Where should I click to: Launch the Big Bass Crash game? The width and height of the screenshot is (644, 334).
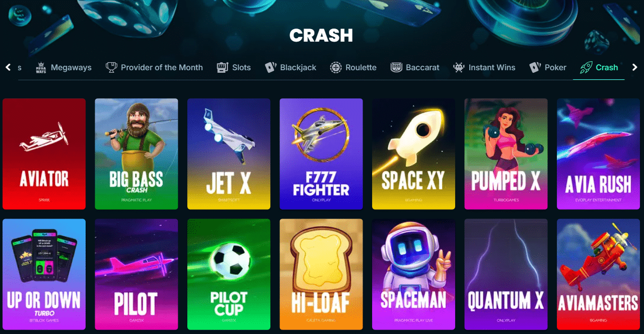tap(136, 154)
